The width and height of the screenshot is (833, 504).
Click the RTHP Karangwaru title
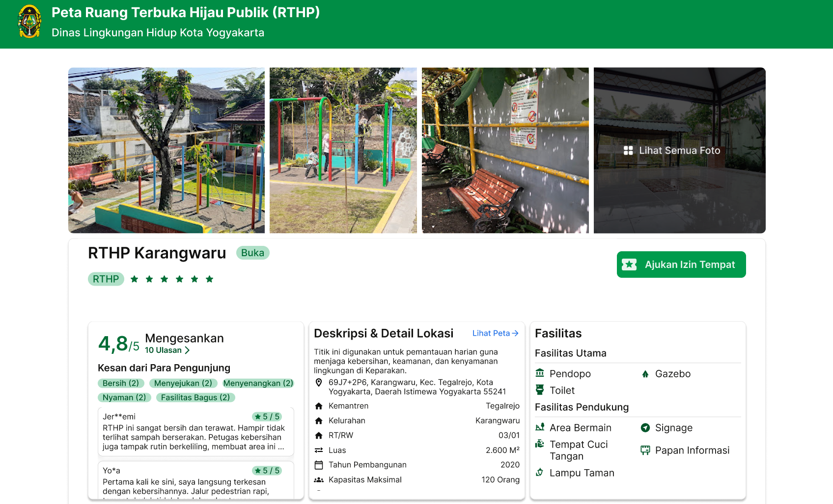tap(157, 253)
